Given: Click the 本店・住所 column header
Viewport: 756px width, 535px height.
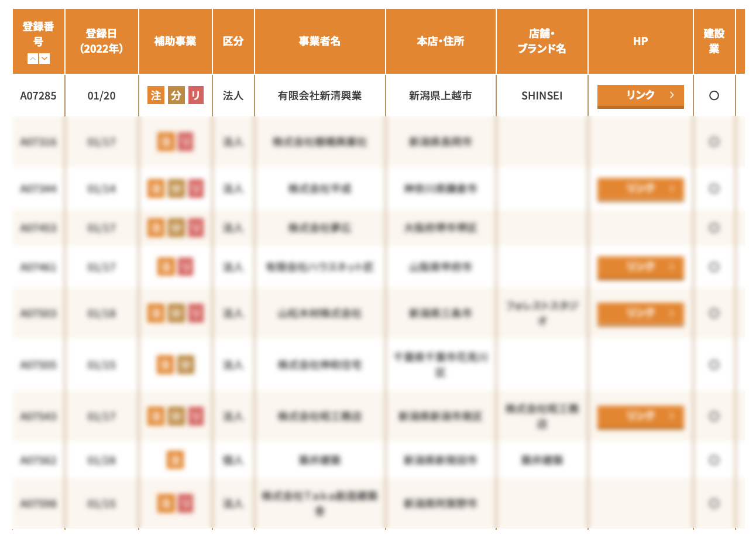Looking at the screenshot, I should (441, 42).
